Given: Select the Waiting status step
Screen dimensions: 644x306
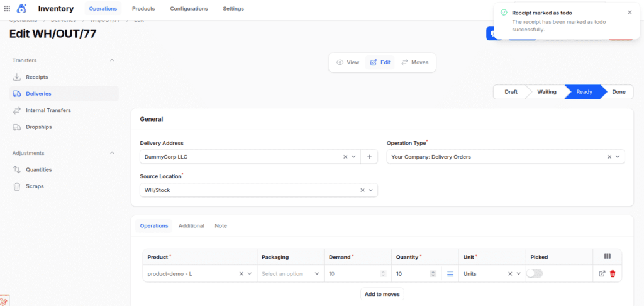Looking at the screenshot, I should tap(547, 92).
